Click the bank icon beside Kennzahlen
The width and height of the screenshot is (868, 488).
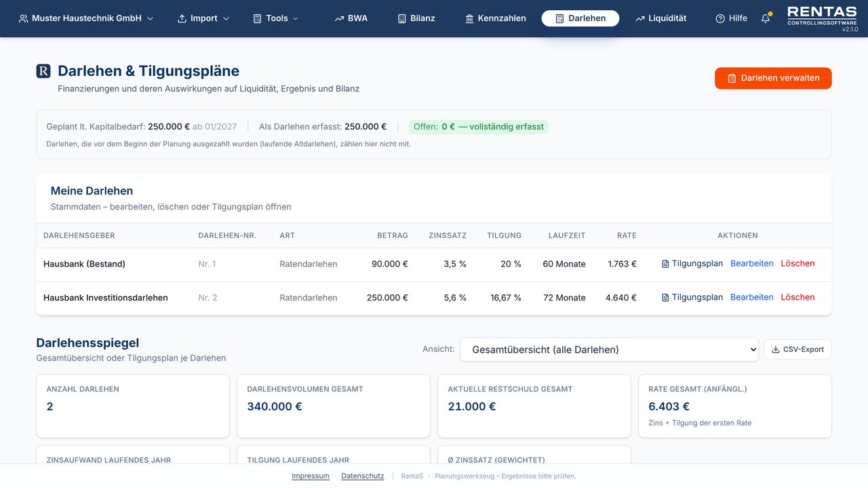tap(469, 18)
